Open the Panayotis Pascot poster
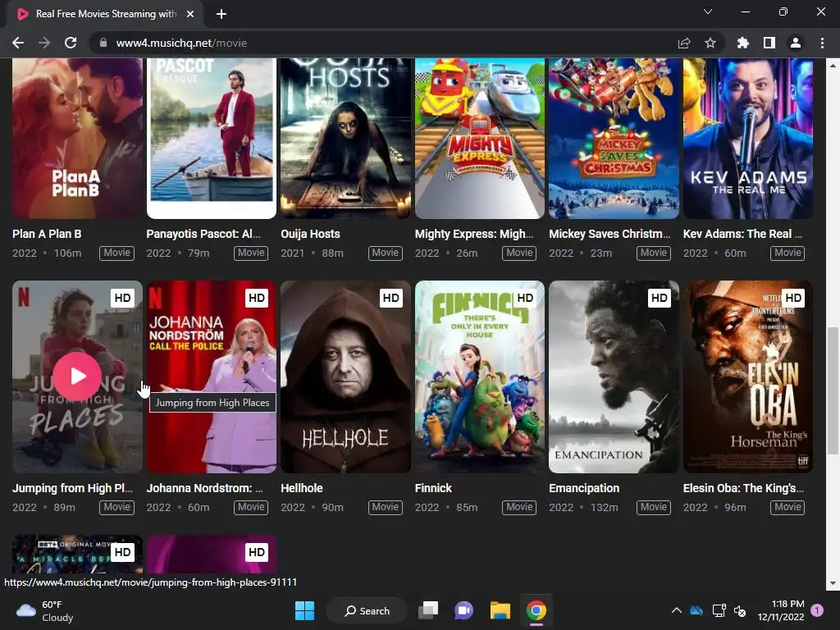The image size is (840, 630). (x=212, y=138)
